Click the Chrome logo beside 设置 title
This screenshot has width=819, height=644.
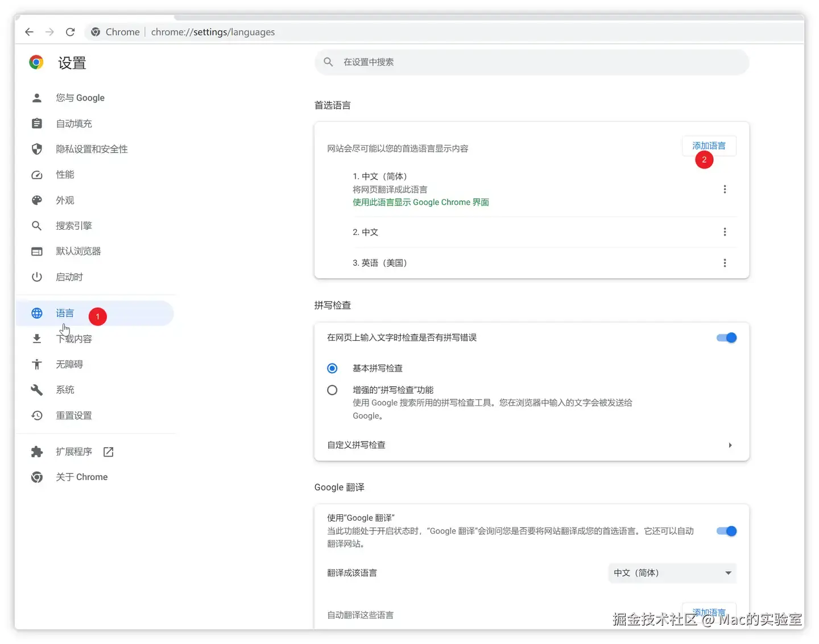click(x=36, y=63)
